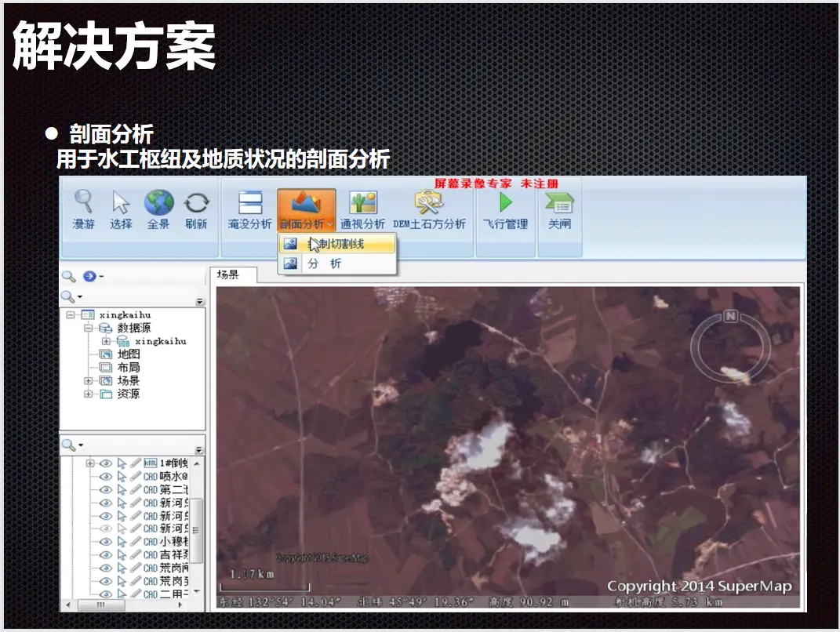Toggle editable pencil on the 吉祥 layer
This screenshot has height=632, width=840.
point(136,555)
